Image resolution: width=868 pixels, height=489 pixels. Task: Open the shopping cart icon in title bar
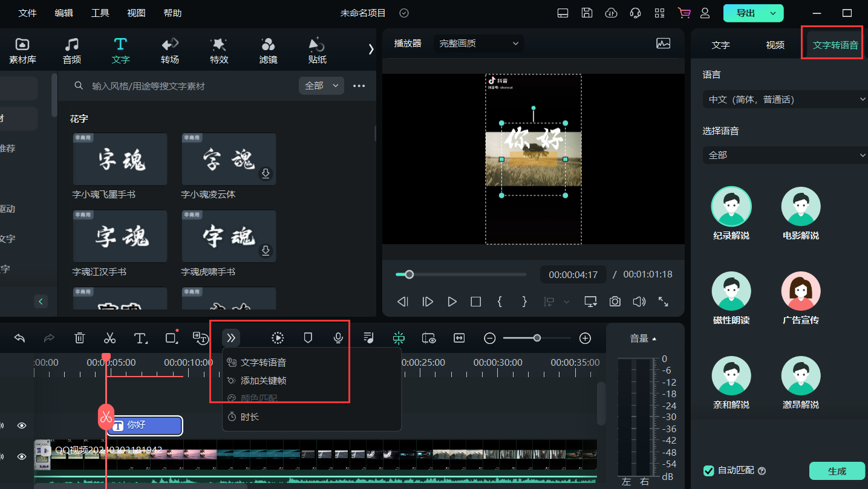pos(684,13)
